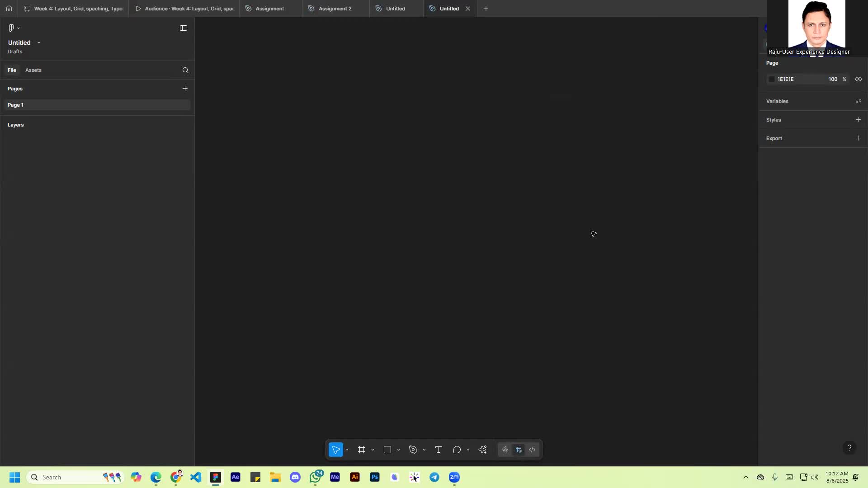Click the search icon in left panel
The height and width of the screenshot is (488, 868).
pos(185,70)
